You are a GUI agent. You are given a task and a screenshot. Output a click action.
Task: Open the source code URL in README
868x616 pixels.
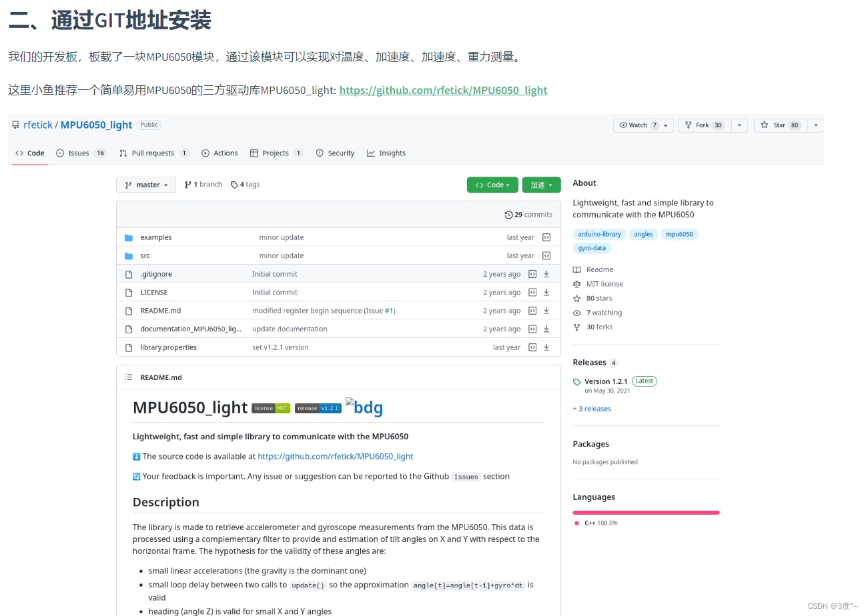[336, 457]
